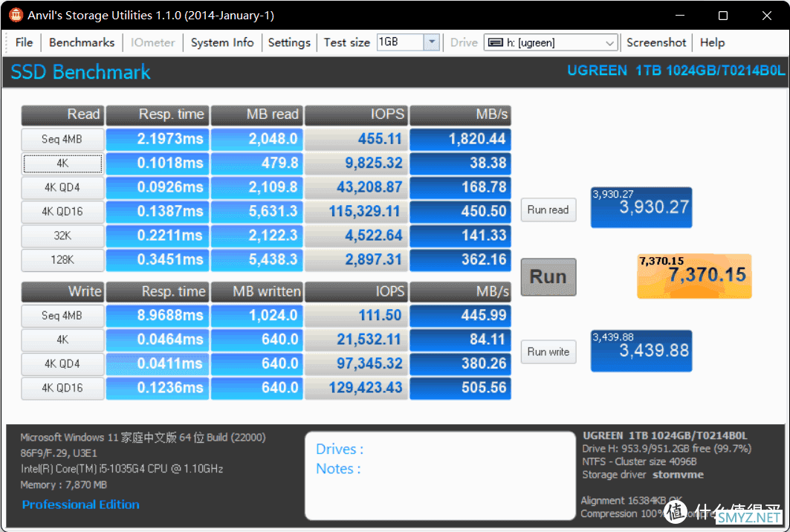Image resolution: width=790 pixels, height=532 pixels.
Task: Open the Benchmarks menu
Action: [82, 42]
